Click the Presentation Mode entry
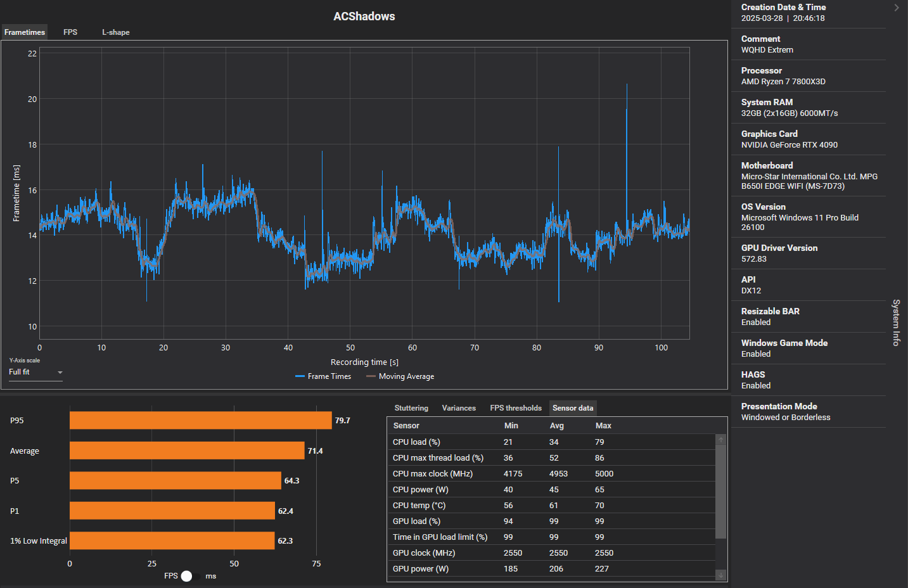Screen dimensions: 908x588 786,418
